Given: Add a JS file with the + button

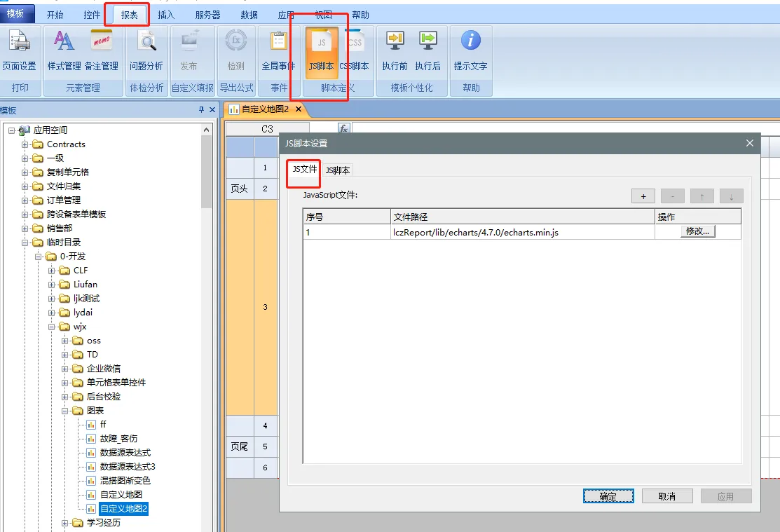Looking at the screenshot, I should [x=643, y=196].
